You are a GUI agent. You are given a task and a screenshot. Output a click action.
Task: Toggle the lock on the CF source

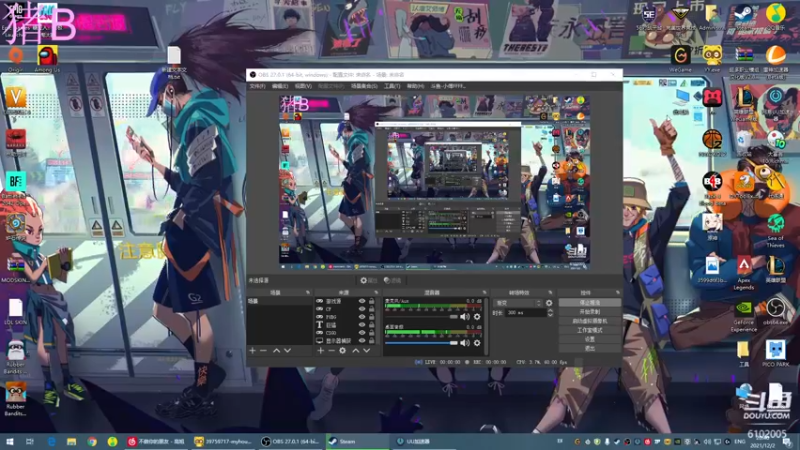tap(371, 309)
